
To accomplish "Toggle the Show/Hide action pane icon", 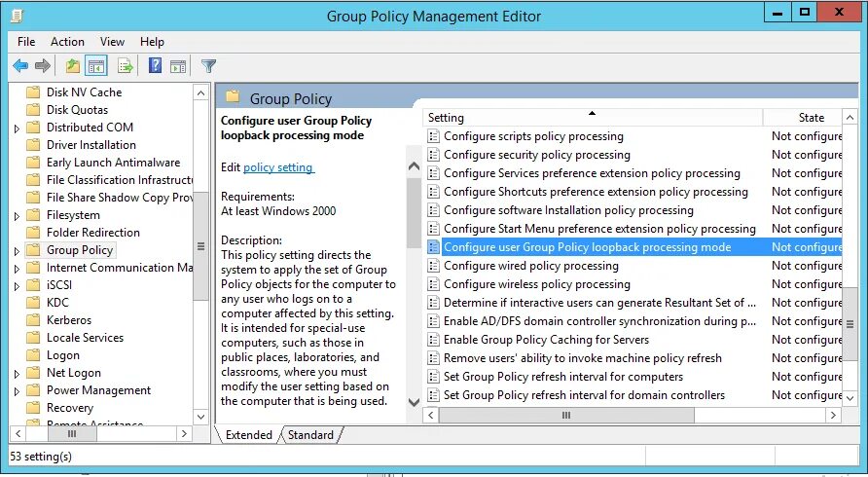I will (x=178, y=66).
